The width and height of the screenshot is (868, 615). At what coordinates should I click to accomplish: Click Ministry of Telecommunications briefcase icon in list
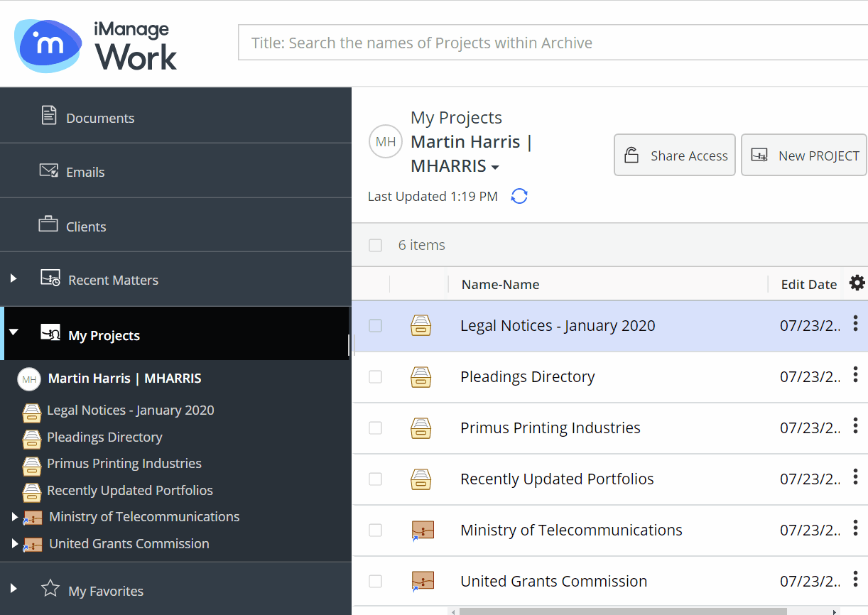423,530
